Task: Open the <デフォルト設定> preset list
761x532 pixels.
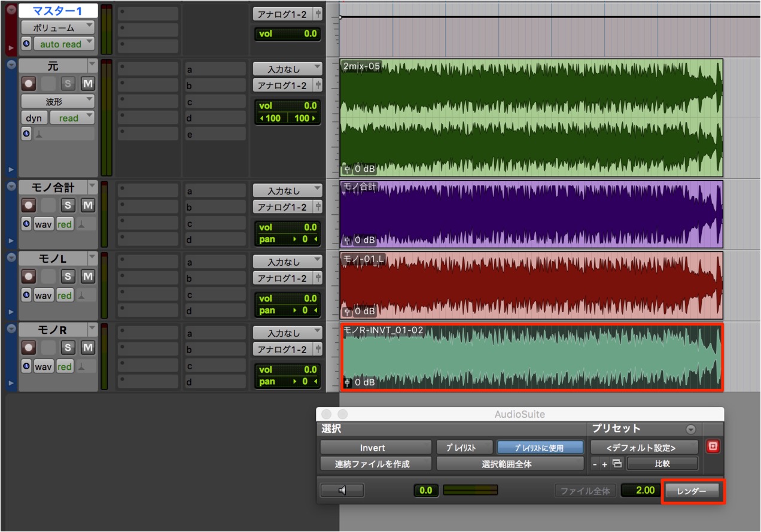Action: point(644,448)
